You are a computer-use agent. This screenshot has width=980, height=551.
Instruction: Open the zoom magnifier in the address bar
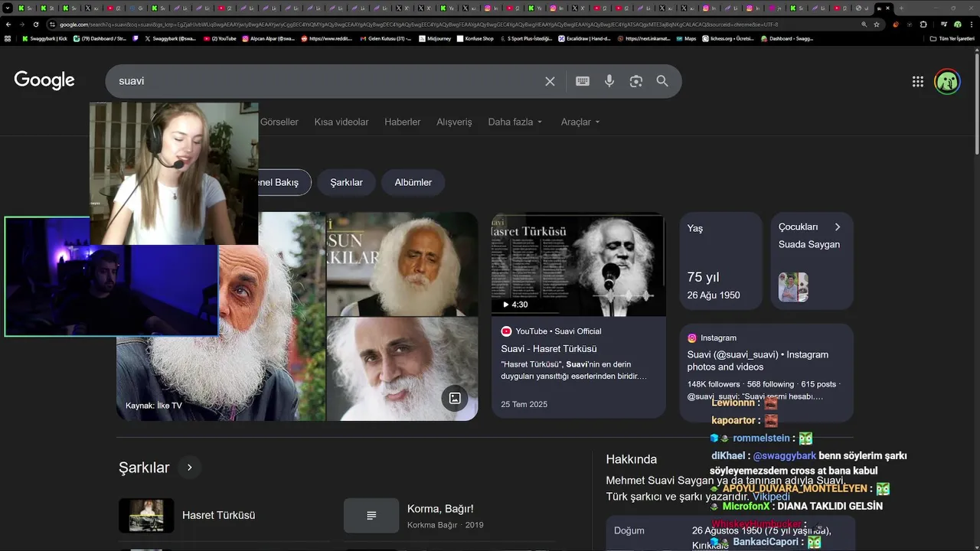click(864, 24)
